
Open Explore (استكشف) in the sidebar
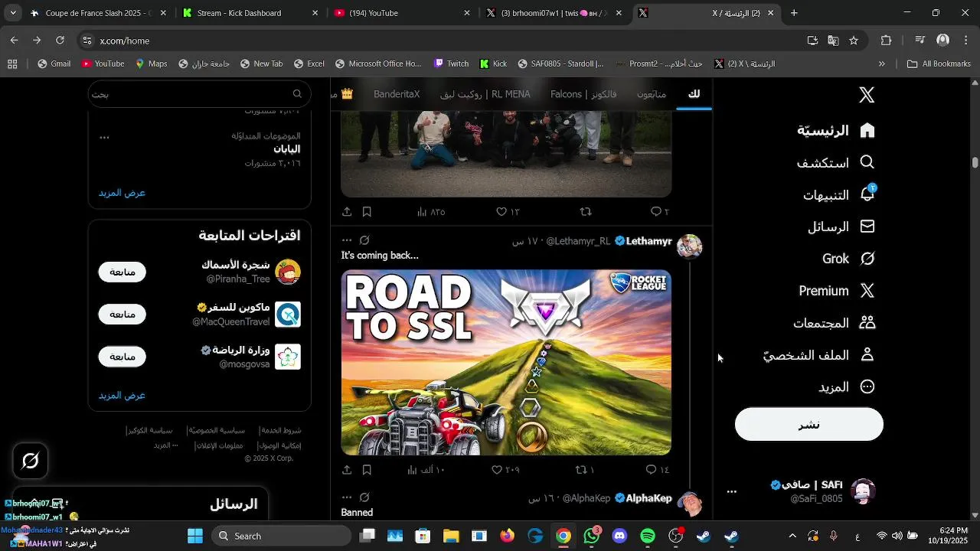pos(836,162)
